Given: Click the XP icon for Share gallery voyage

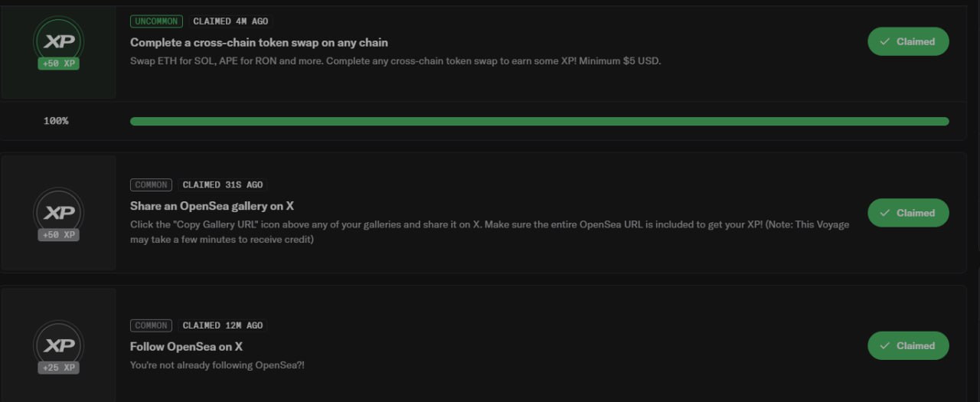Looking at the screenshot, I should pyautogui.click(x=58, y=212).
